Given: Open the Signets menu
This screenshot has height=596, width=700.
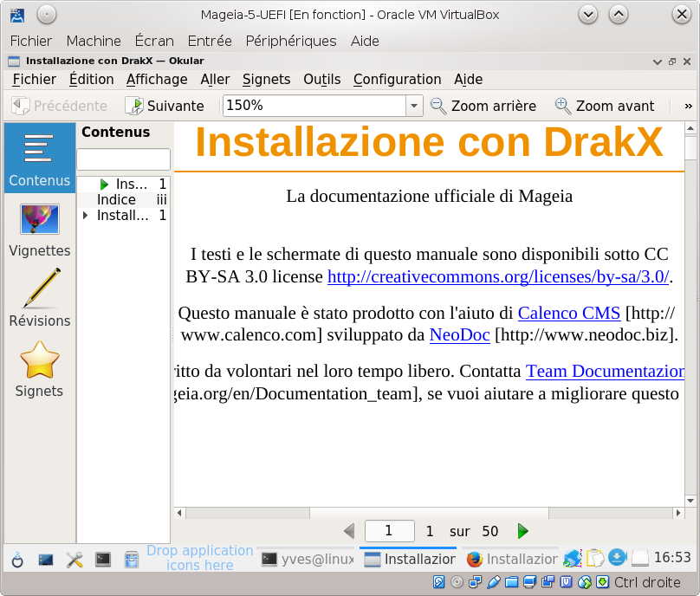Looking at the screenshot, I should click(x=267, y=80).
